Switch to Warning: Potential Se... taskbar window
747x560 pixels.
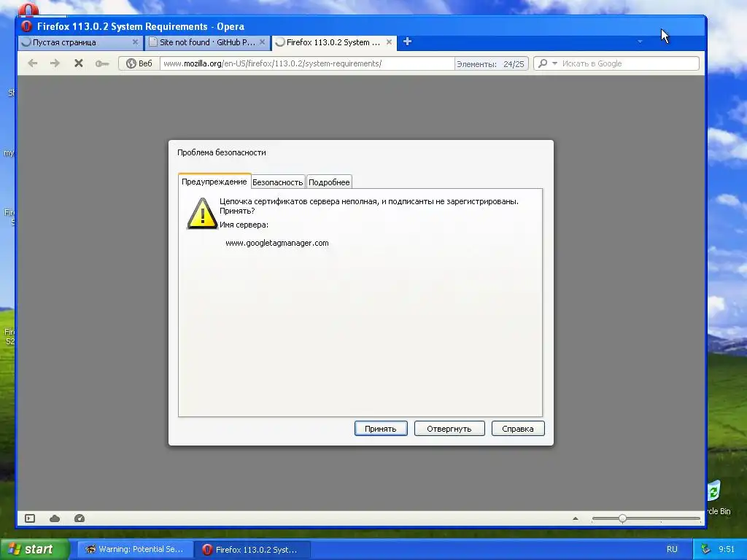click(135, 549)
